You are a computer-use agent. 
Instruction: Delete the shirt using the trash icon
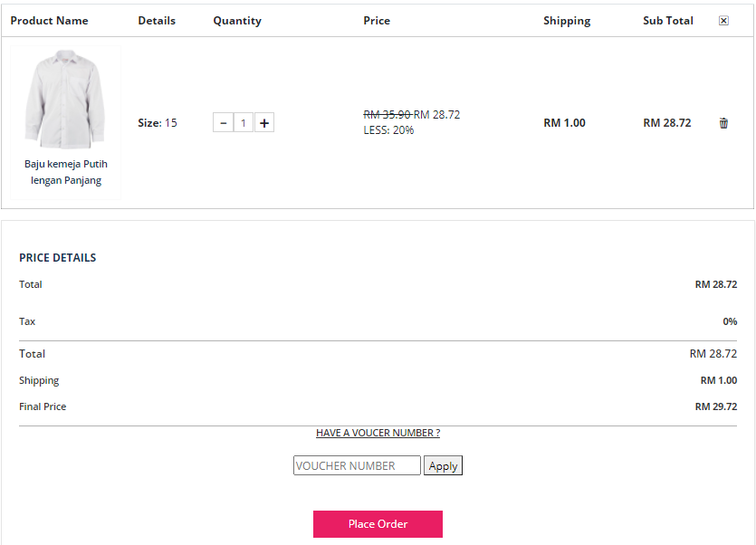(x=723, y=123)
